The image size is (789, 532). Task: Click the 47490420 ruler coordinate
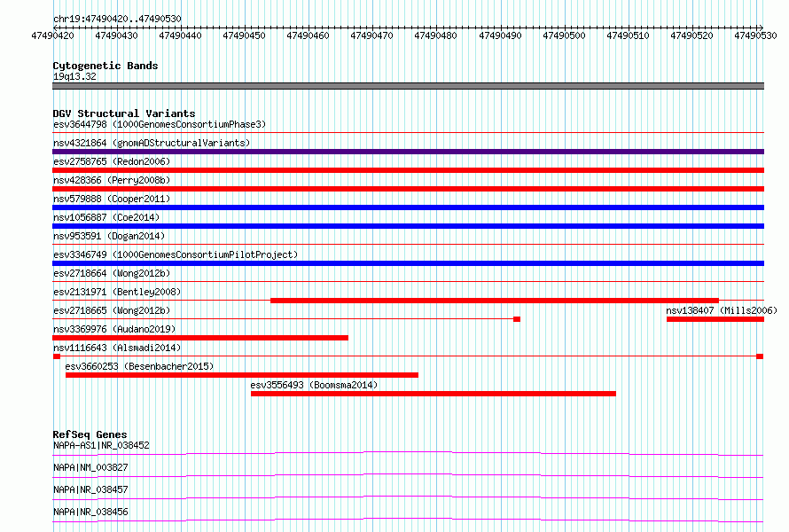tap(52, 35)
